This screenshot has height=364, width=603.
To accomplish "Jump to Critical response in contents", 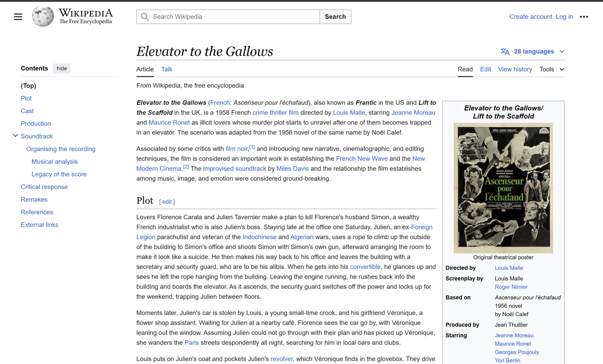I will click(x=44, y=187).
